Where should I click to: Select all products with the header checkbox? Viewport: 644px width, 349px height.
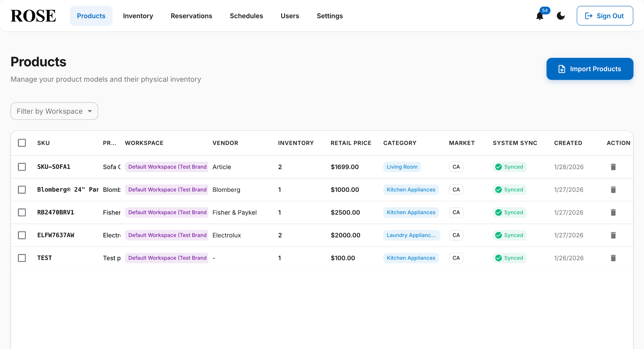(22, 143)
